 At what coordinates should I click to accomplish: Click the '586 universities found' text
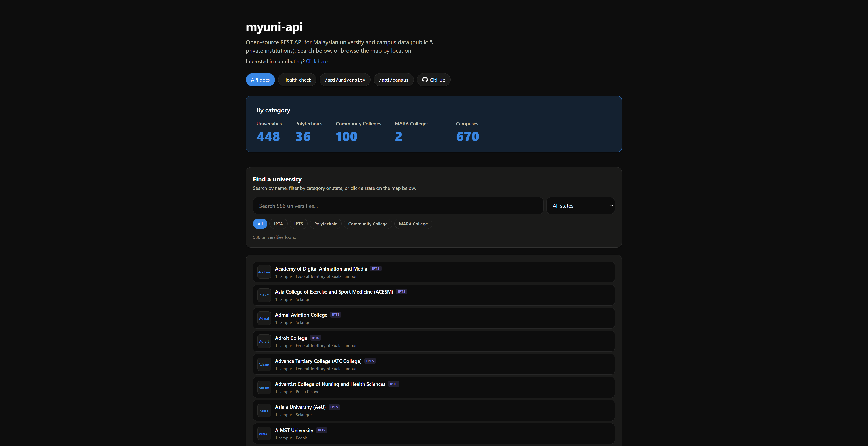275,237
